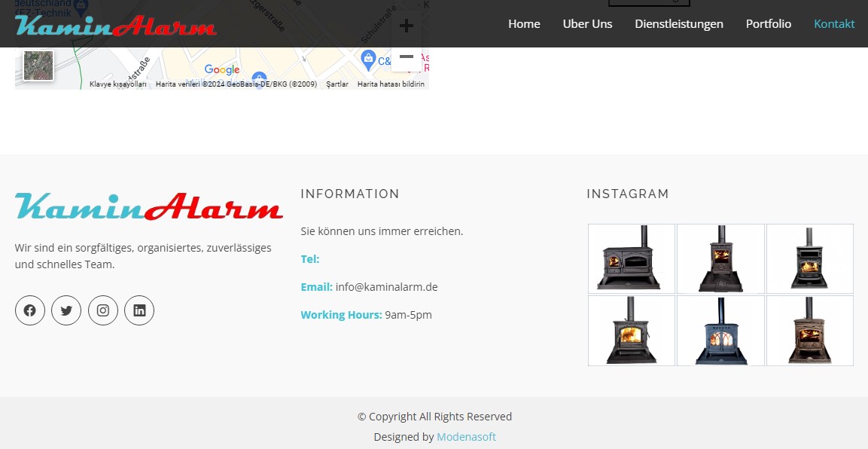
Task: Navigate to Portfolio
Action: click(768, 24)
